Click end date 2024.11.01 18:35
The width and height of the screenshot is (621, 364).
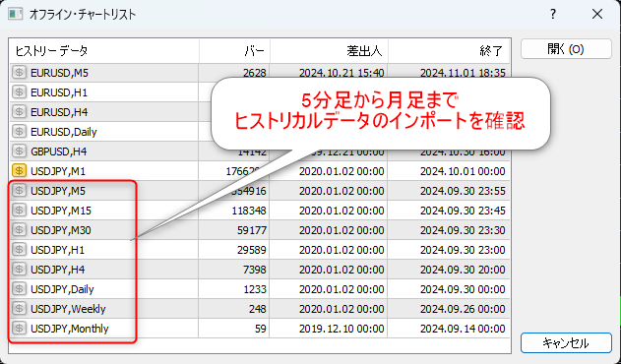[463, 73]
